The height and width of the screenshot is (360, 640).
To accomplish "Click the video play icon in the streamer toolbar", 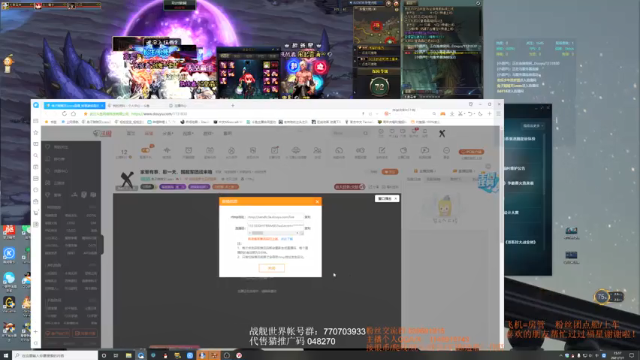I will 425,151.
